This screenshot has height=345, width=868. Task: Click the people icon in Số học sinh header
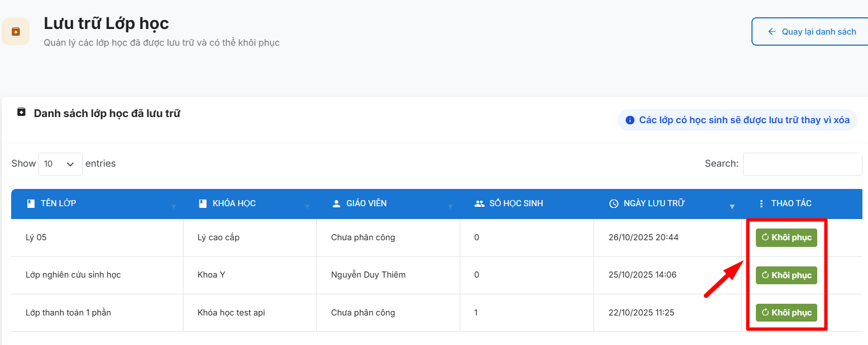479,204
